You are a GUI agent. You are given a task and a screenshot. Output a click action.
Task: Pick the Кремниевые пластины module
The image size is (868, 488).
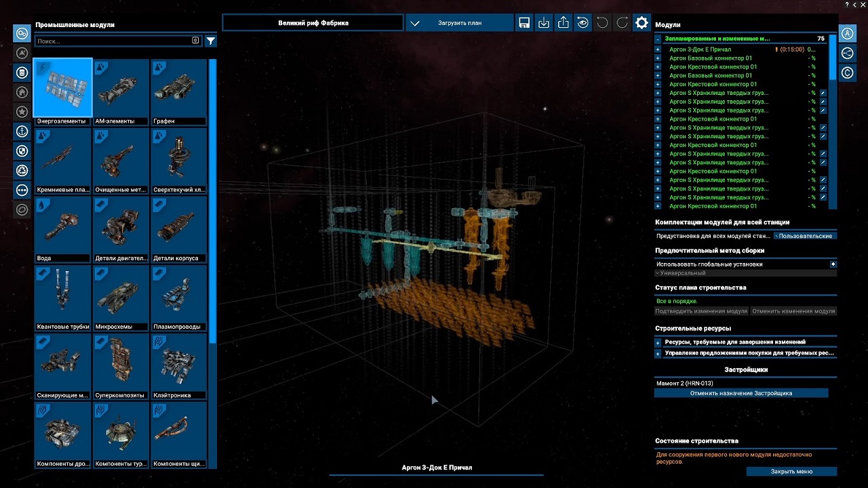point(63,161)
